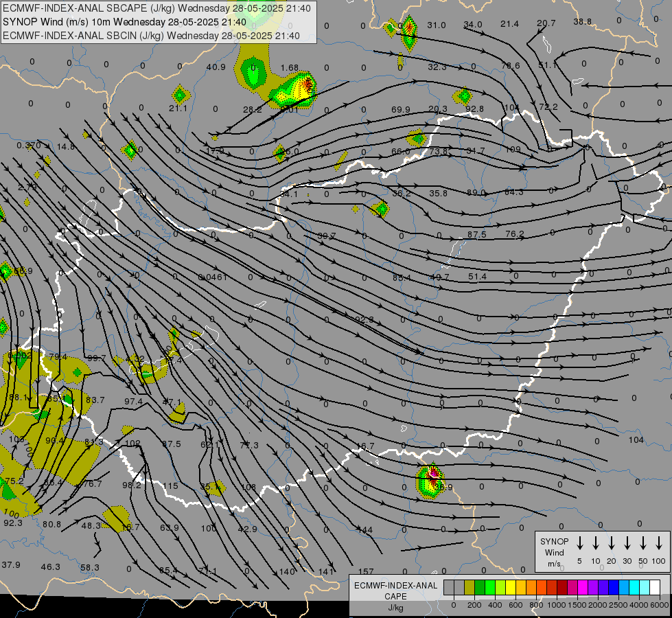
Task: Click the green CAPE diamond above 21.1
Action: pos(181,94)
